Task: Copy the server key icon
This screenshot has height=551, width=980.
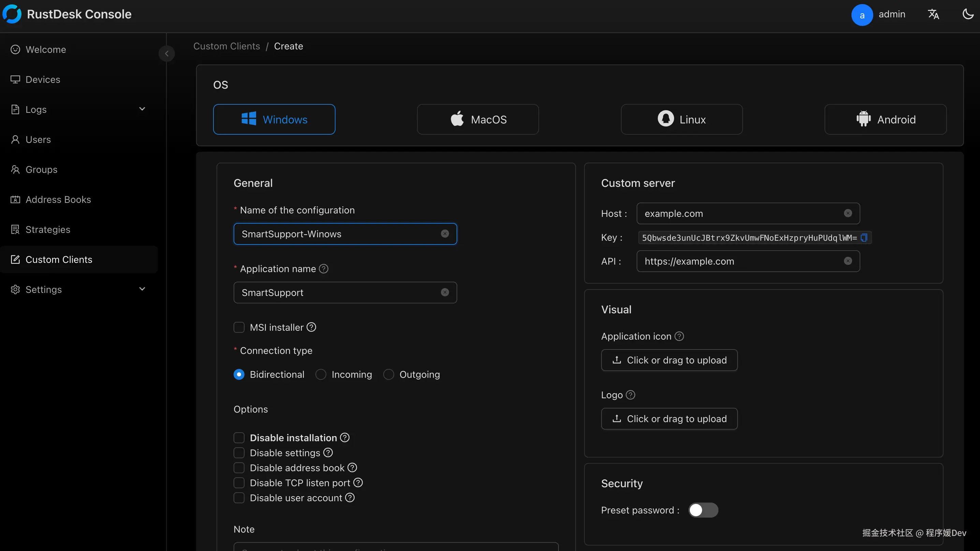Action: (864, 238)
